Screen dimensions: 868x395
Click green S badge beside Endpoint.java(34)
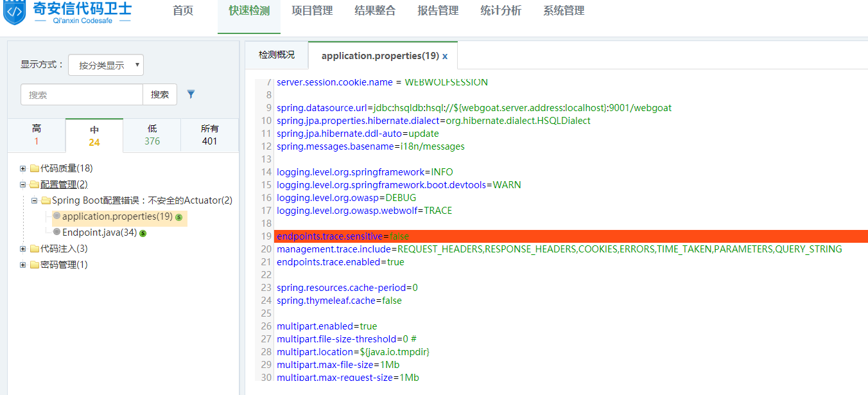[x=143, y=233]
